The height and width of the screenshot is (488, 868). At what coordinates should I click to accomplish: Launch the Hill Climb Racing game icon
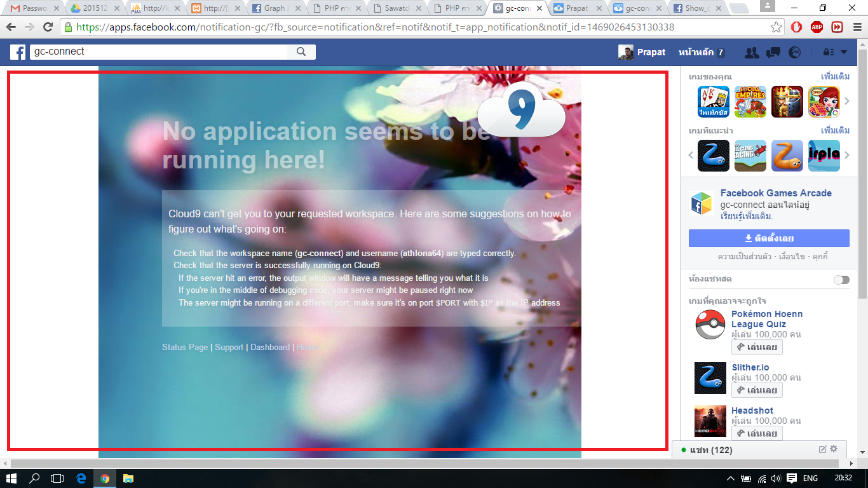coord(750,156)
